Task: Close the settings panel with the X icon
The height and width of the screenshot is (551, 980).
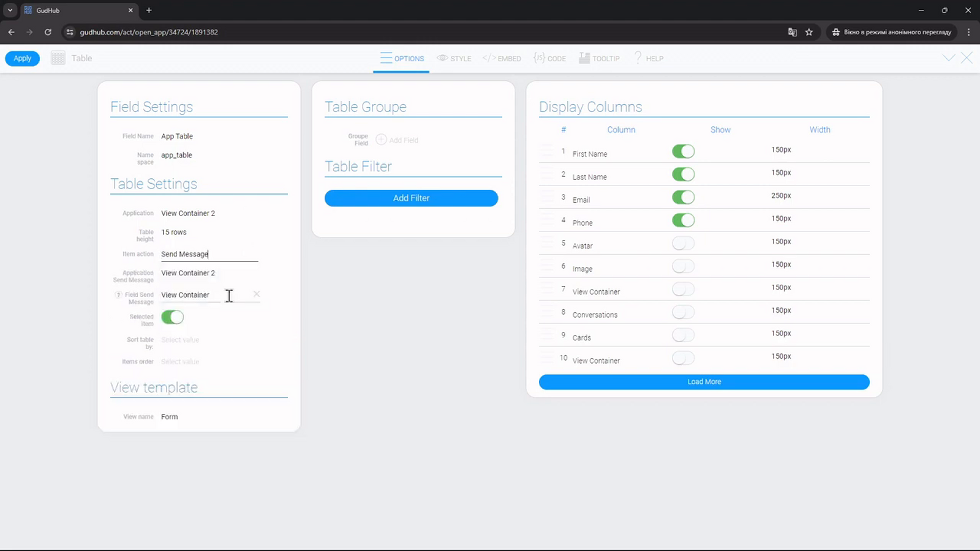Action: [967, 58]
